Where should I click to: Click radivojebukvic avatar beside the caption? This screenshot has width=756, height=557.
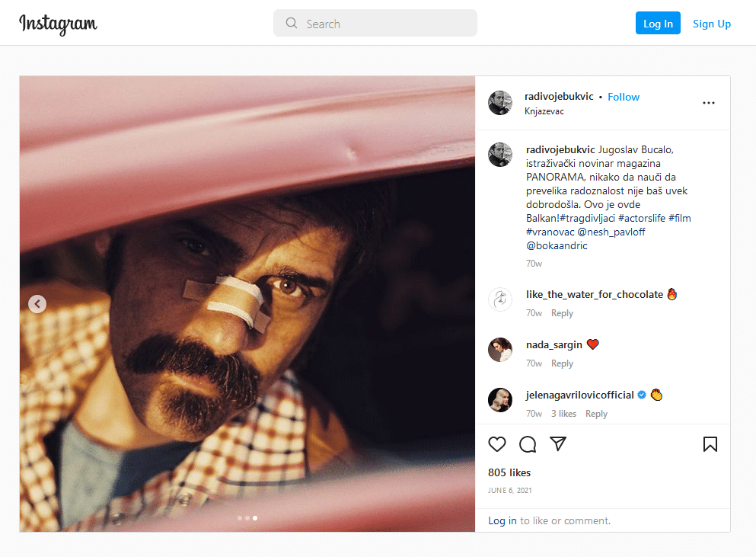pyautogui.click(x=500, y=155)
